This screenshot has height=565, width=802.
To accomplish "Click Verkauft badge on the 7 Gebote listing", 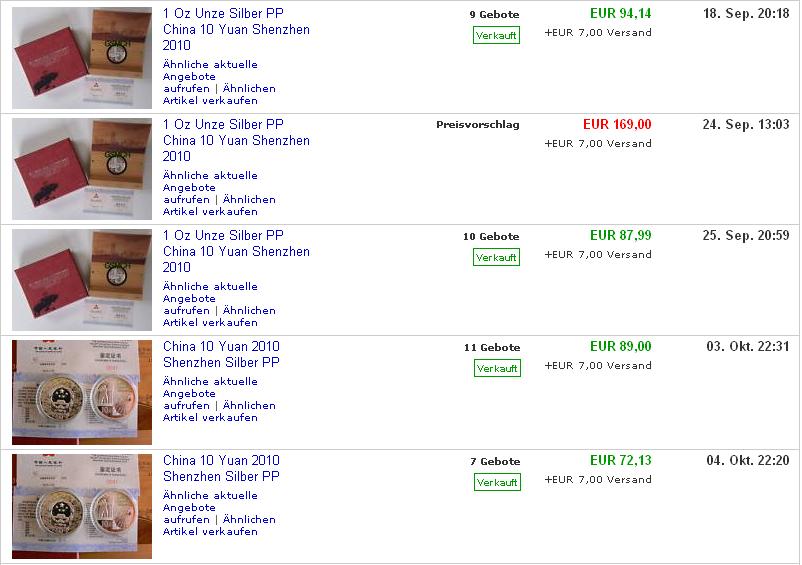I will [496, 482].
